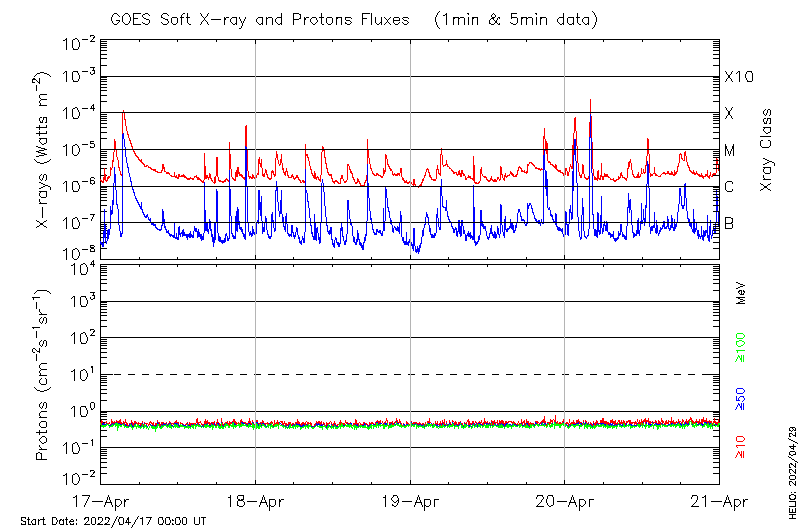Click the '19-Apr' date axis label
This screenshot has height=530, width=800.
click(410, 502)
